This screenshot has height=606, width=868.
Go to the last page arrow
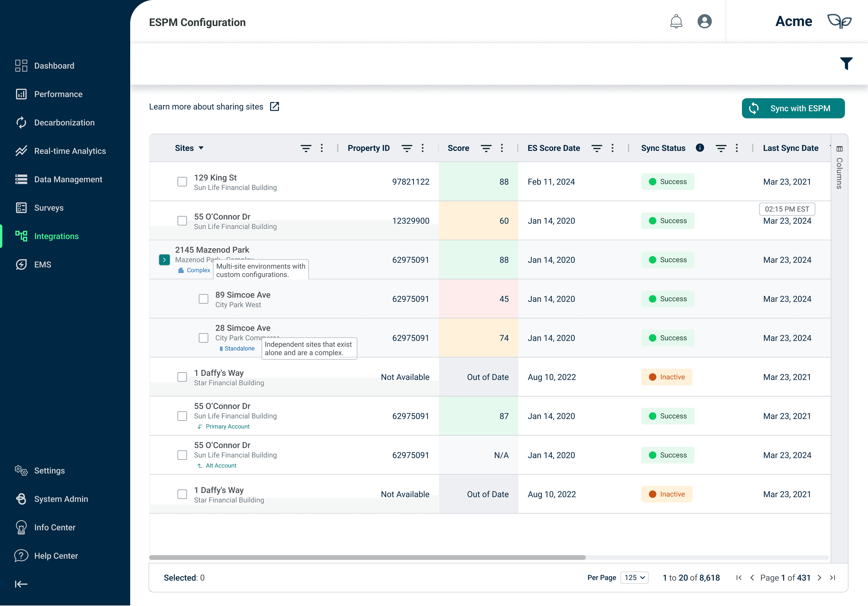click(x=833, y=578)
